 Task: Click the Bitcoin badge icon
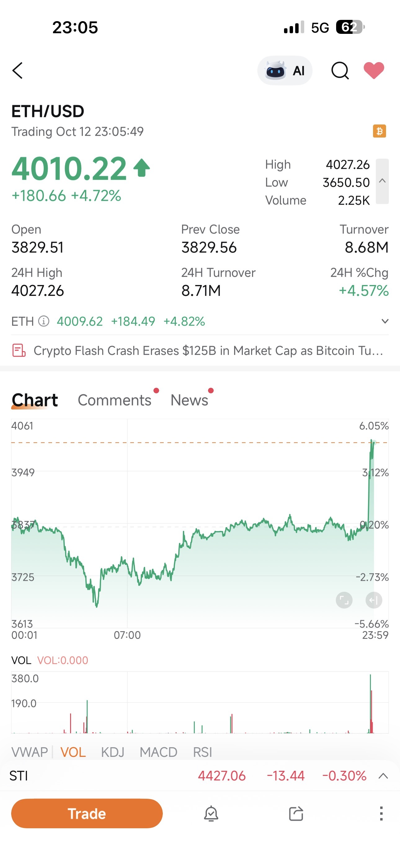click(380, 131)
